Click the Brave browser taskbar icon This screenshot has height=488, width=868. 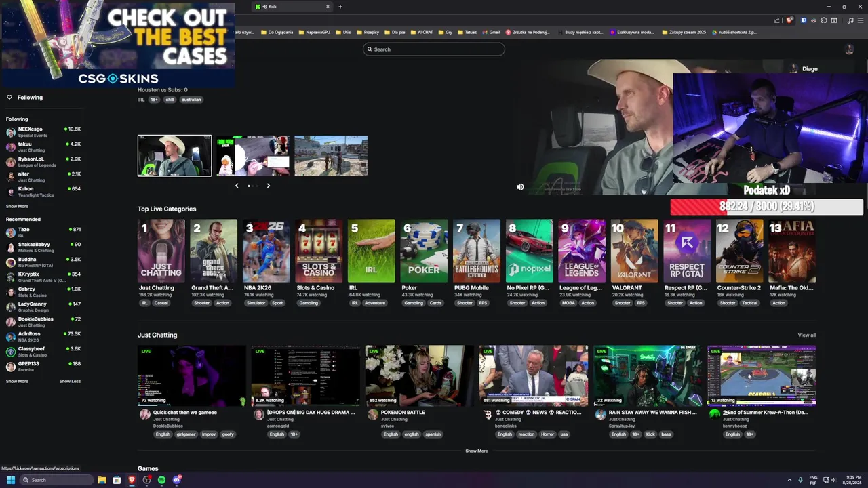(132, 480)
